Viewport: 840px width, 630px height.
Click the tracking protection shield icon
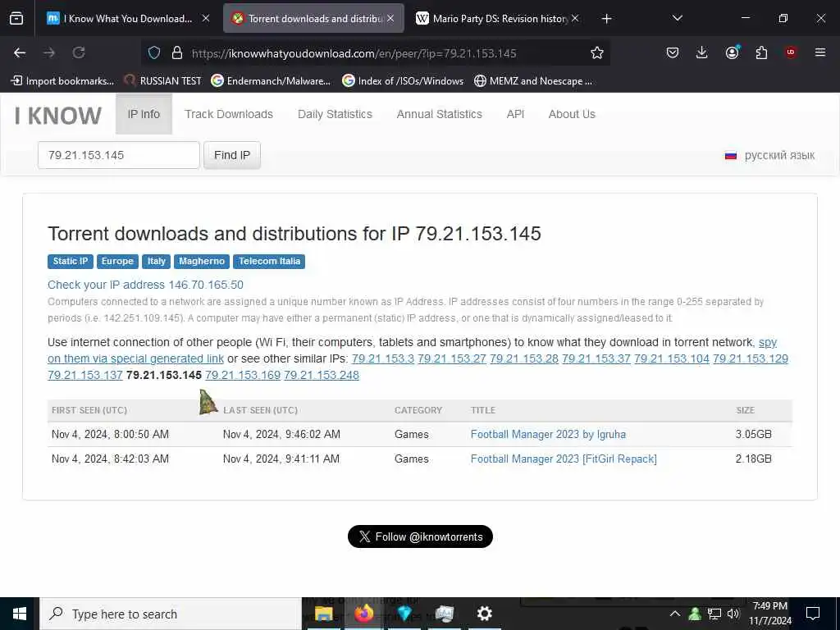154,52
